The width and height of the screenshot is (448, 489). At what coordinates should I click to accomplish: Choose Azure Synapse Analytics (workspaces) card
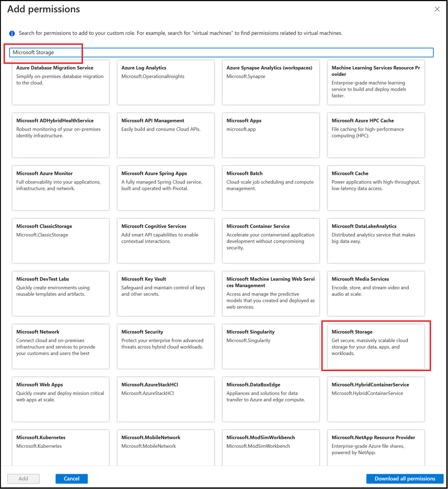click(x=271, y=83)
